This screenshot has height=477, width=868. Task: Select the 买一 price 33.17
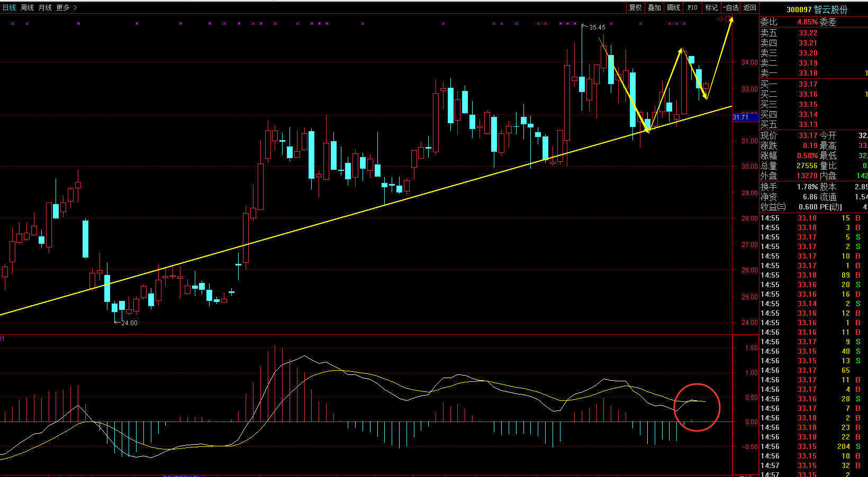pos(808,84)
